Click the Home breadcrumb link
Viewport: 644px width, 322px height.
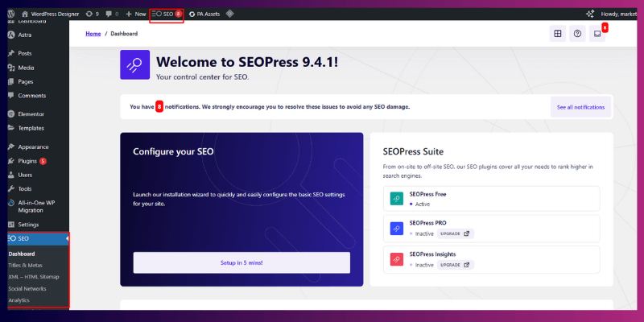point(93,34)
